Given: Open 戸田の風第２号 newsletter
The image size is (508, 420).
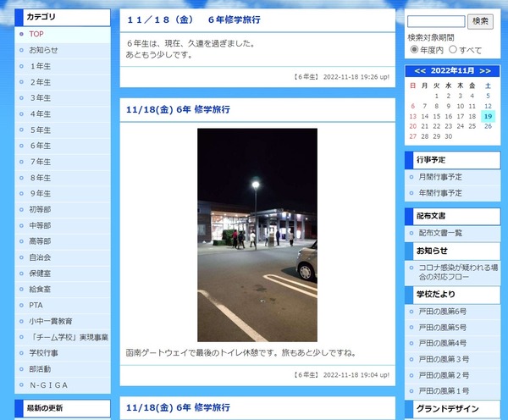Looking at the screenshot, I should (x=444, y=375).
